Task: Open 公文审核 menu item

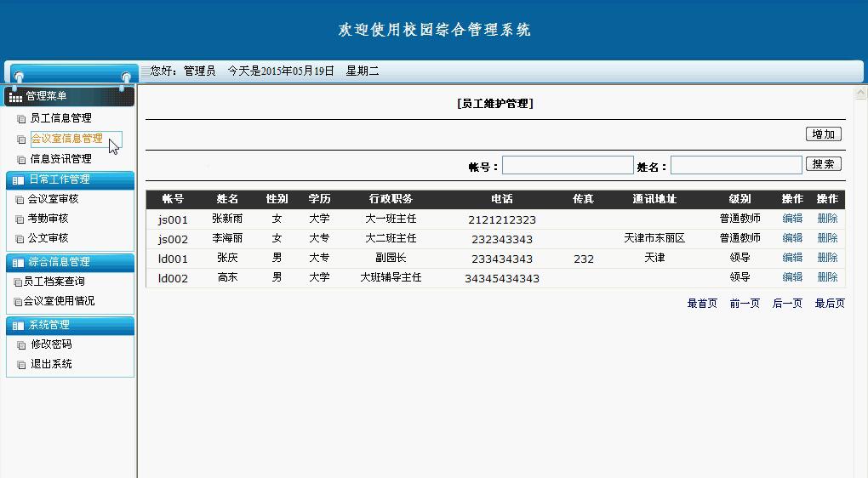Action: pyautogui.click(x=48, y=238)
